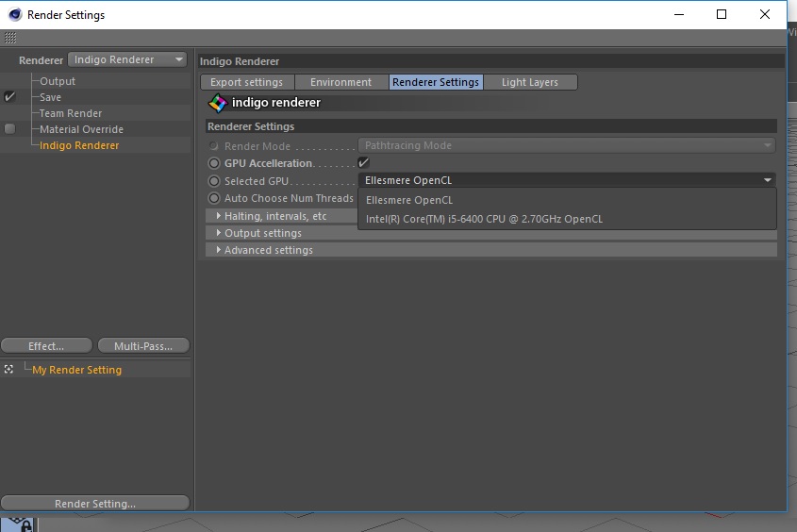The image size is (797, 532).
Task: Click the active render setting target icon
Action: point(8,370)
